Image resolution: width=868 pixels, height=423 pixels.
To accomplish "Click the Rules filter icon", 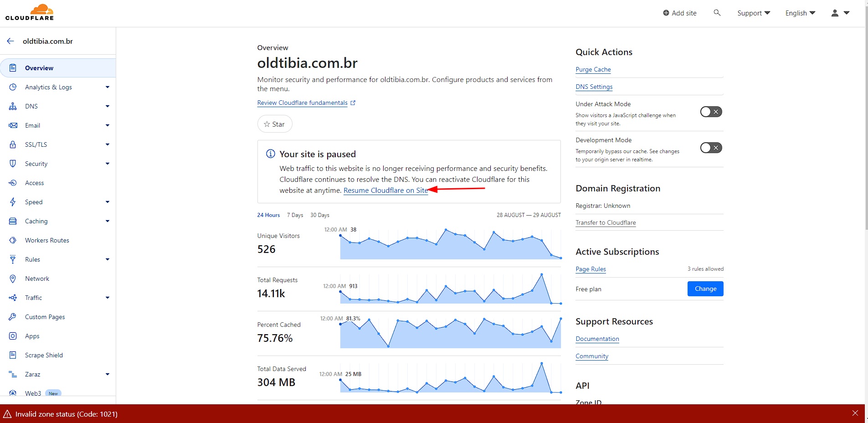I will pos(13,259).
